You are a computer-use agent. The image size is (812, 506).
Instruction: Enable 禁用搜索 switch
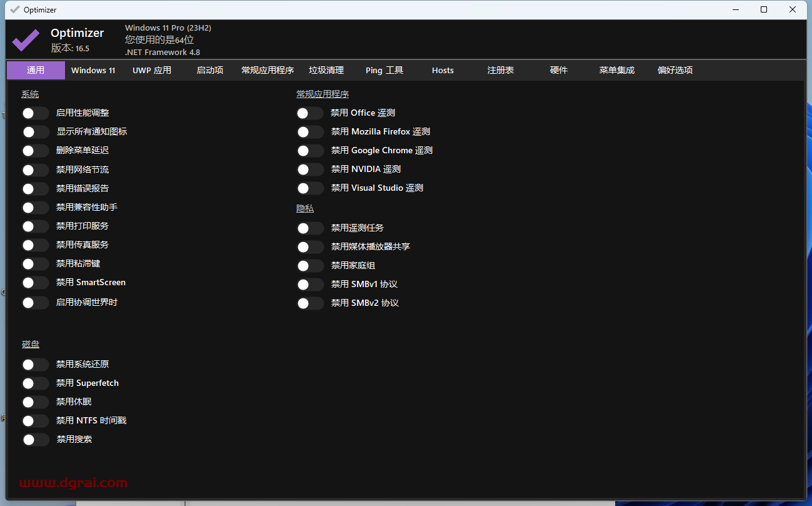click(35, 440)
